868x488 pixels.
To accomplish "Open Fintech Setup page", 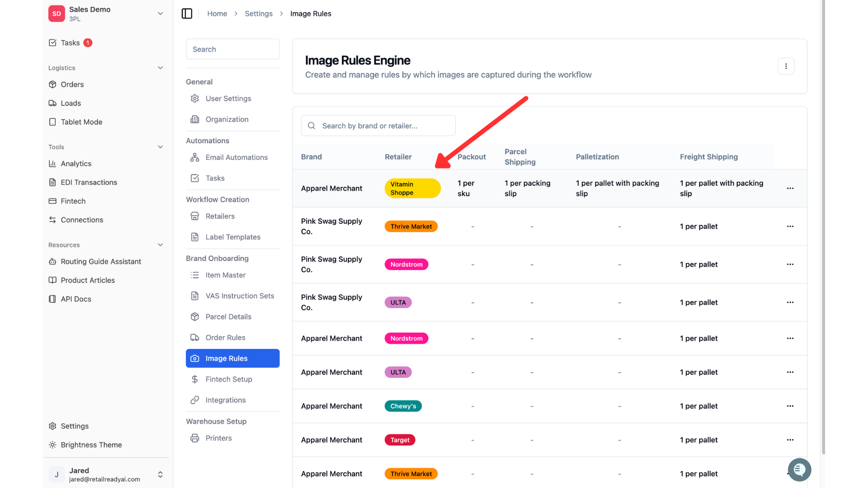I will click(232, 379).
